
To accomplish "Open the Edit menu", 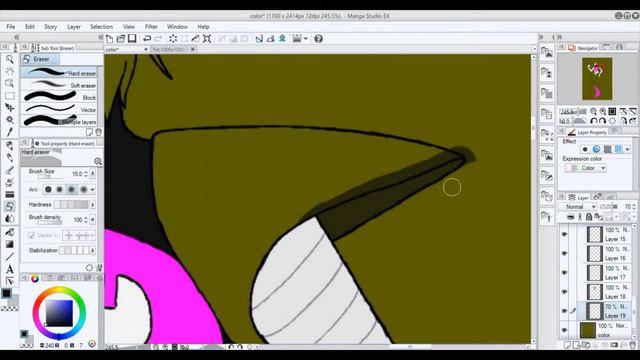I will (30, 27).
